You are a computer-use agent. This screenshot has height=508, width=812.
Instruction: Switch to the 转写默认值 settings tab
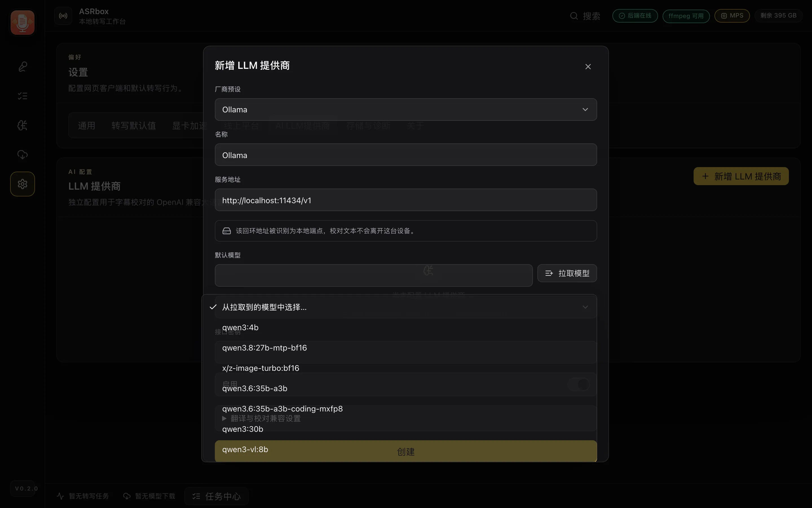[x=134, y=126]
